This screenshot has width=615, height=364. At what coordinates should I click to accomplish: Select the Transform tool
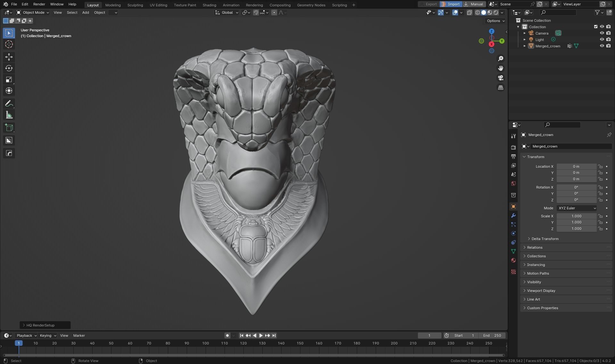tap(9, 91)
